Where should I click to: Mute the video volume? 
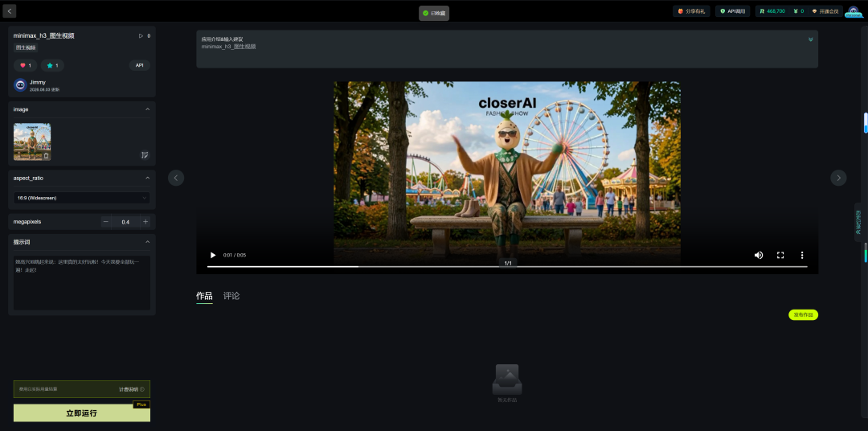(x=759, y=255)
